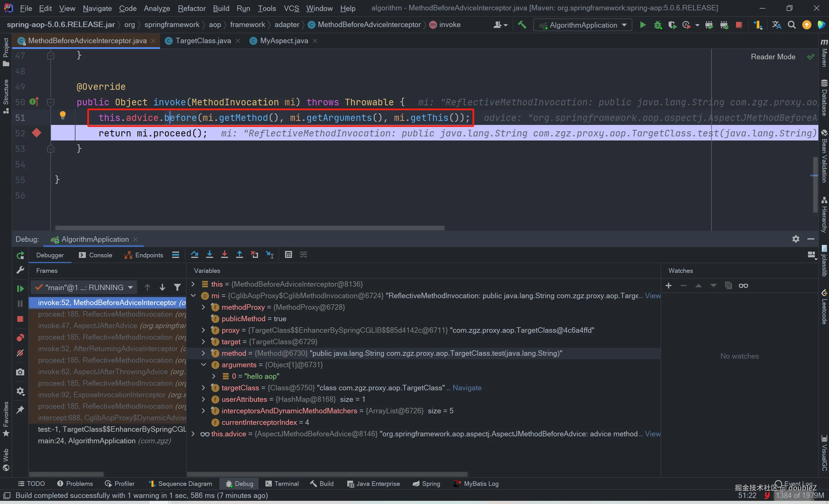
Task: Click editor horizontal scrollbar
Action: 249,228
